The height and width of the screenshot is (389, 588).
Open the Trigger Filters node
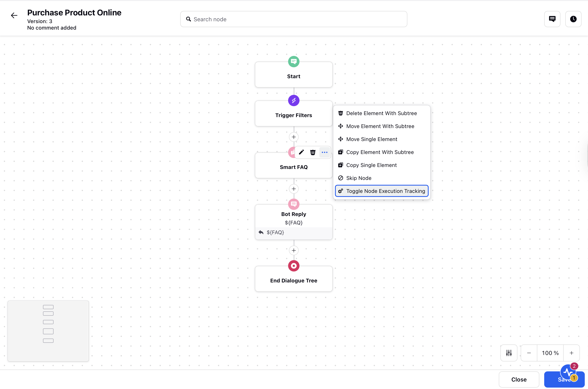pos(294,114)
